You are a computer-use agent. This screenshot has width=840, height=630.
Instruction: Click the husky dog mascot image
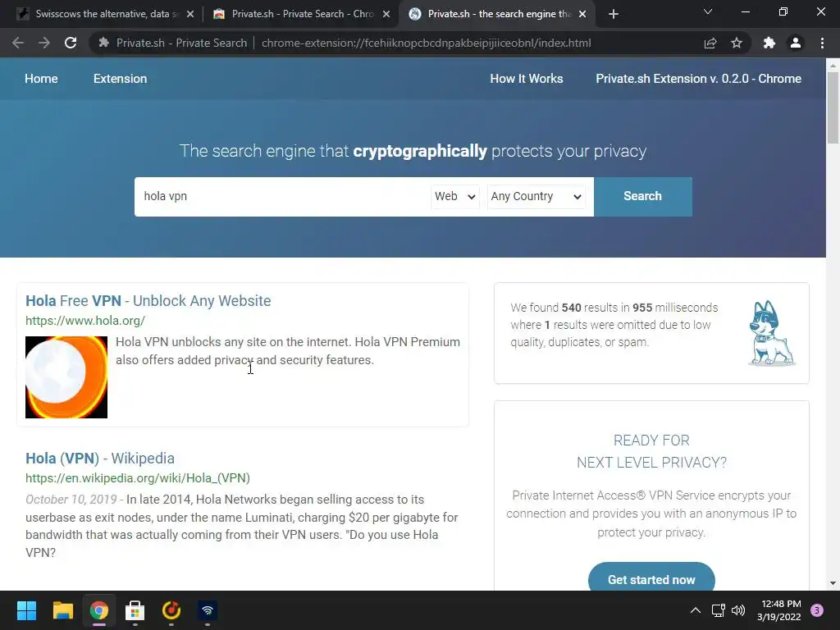[771, 333]
